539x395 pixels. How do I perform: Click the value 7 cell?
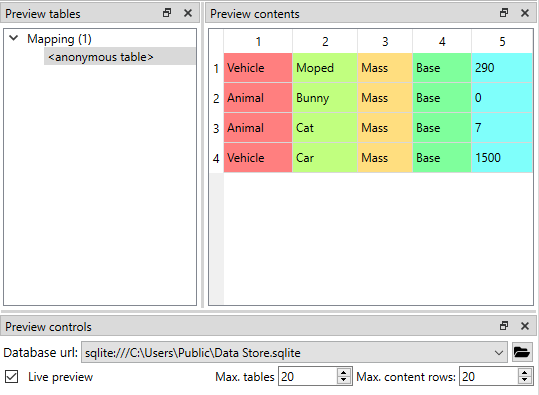(502, 128)
